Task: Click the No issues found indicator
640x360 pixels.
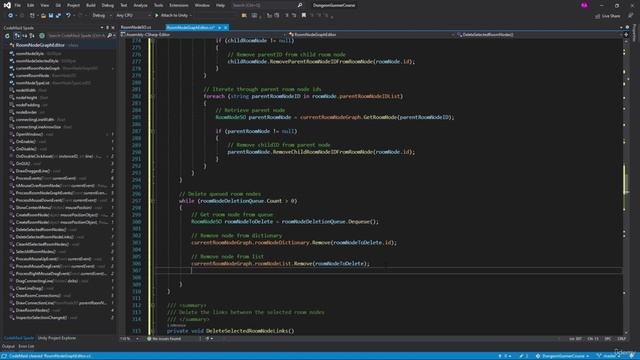Action: (164, 339)
